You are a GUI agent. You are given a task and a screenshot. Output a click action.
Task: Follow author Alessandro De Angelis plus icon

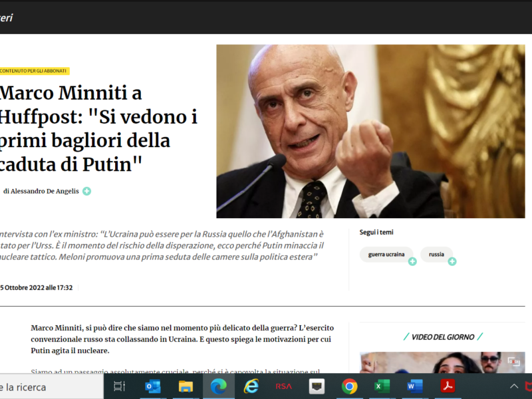[87, 192]
